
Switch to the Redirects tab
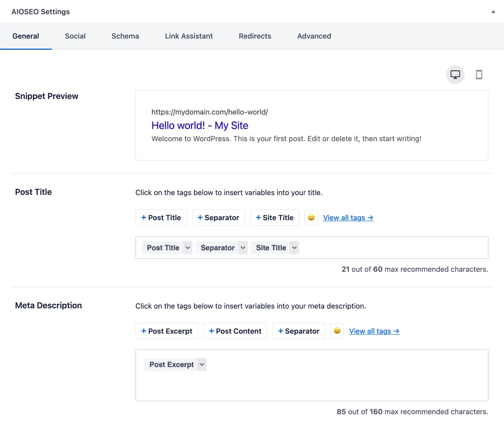(x=255, y=36)
